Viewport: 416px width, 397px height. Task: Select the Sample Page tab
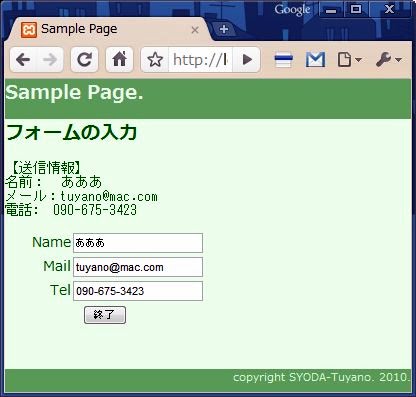[x=108, y=29]
